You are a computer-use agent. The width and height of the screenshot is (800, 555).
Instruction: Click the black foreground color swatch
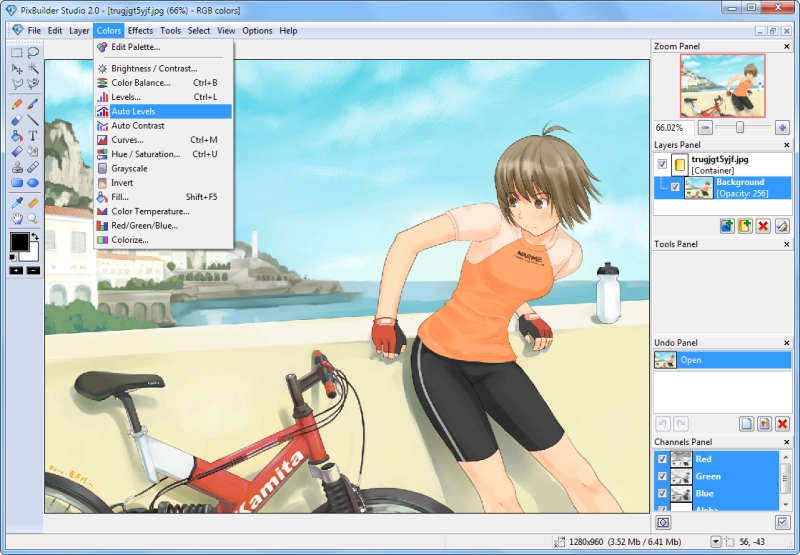[x=19, y=242]
